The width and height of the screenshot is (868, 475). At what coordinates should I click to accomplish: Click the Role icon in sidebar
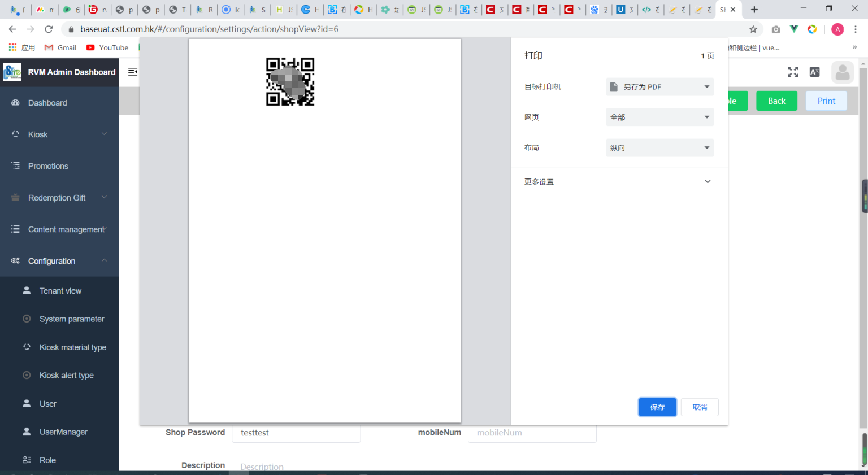coord(27,460)
